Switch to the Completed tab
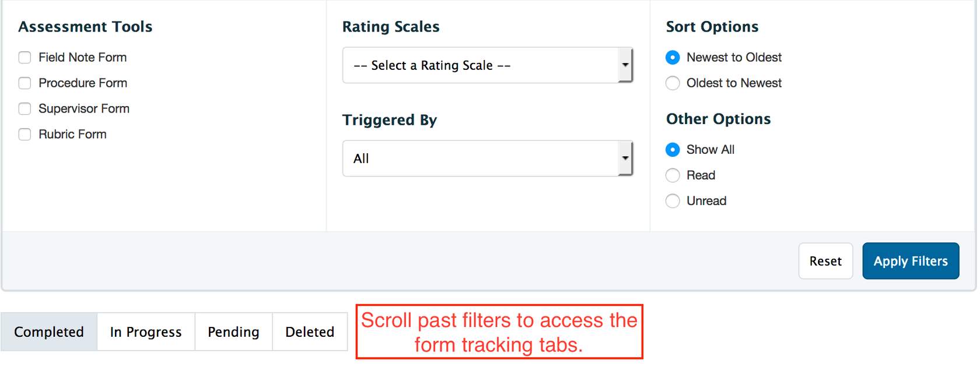The image size is (980, 377). 49,332
